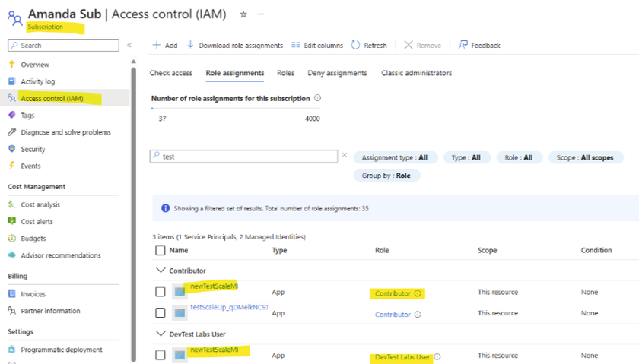Open the Assignment type : All filter
Screen dimensions: 639x364
click(396, 157)
